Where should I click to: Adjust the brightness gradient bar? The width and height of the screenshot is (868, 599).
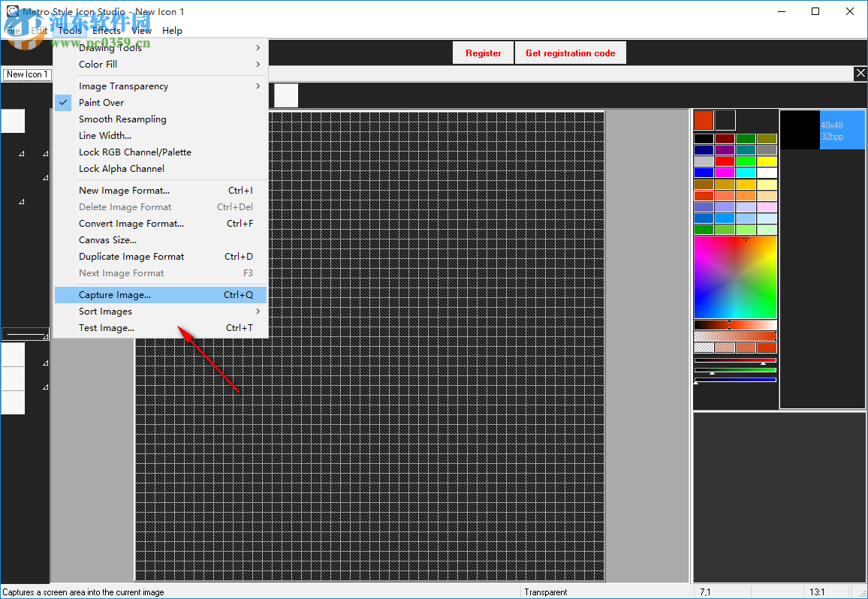pyautogui.click(x=735, y=325)
